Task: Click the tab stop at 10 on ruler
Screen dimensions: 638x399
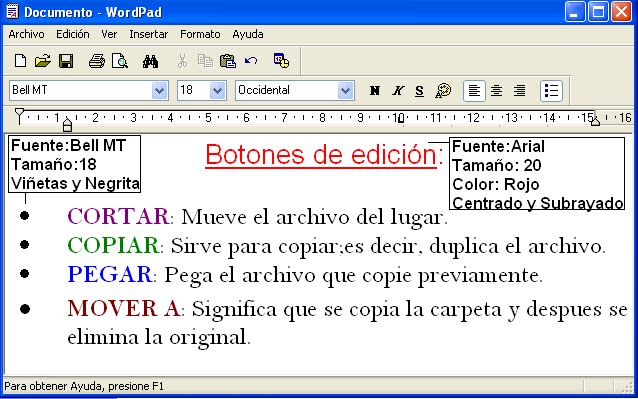Action: [401, 119]
